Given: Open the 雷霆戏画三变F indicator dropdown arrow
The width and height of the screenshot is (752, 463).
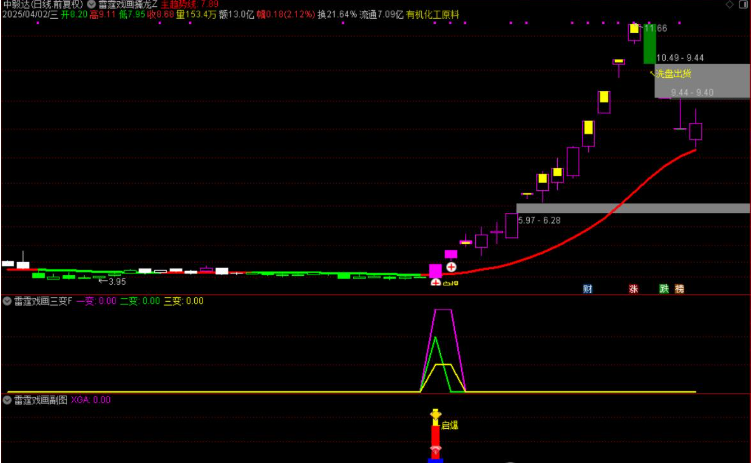Looking at the screenshot, I should (x=7, y=300).
